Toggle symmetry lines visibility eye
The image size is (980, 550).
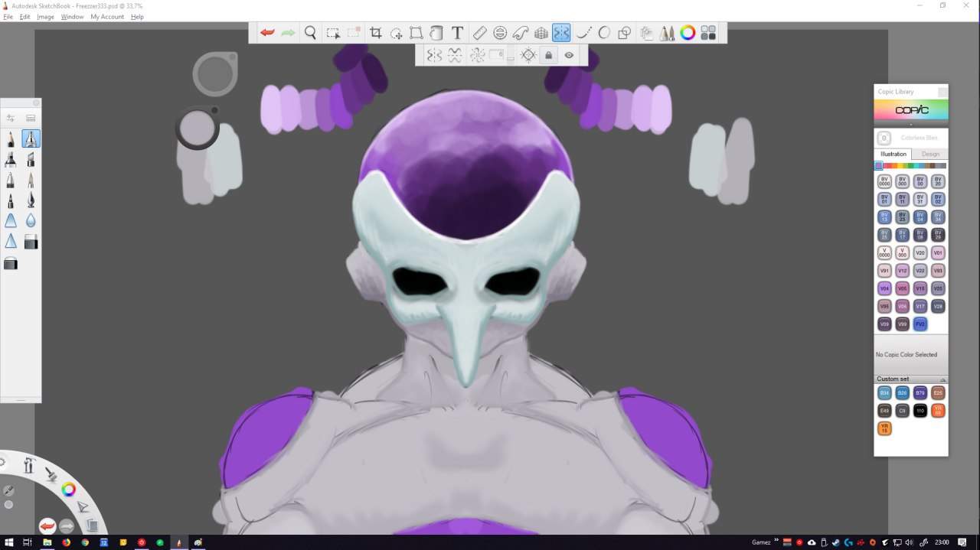[569, 55]
